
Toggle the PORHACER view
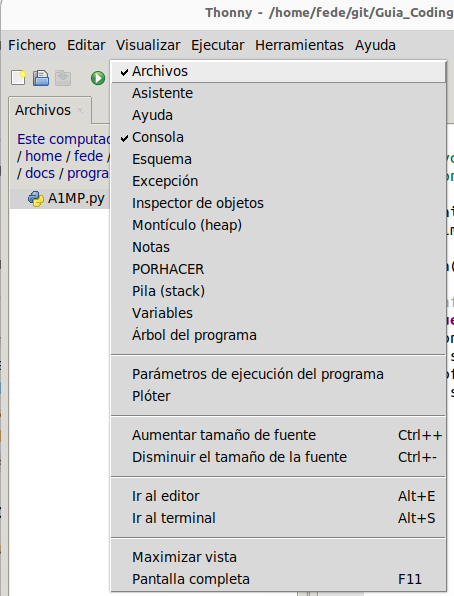tap(278, 269)
